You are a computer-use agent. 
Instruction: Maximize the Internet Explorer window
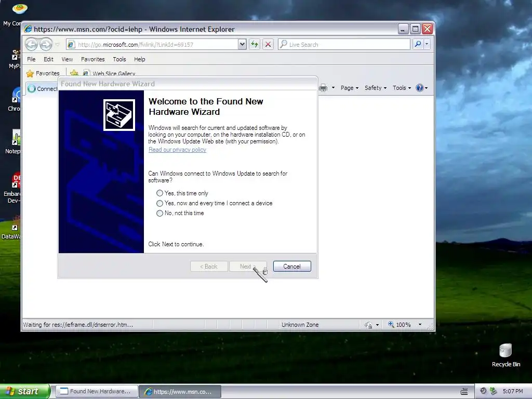point(415,29)
